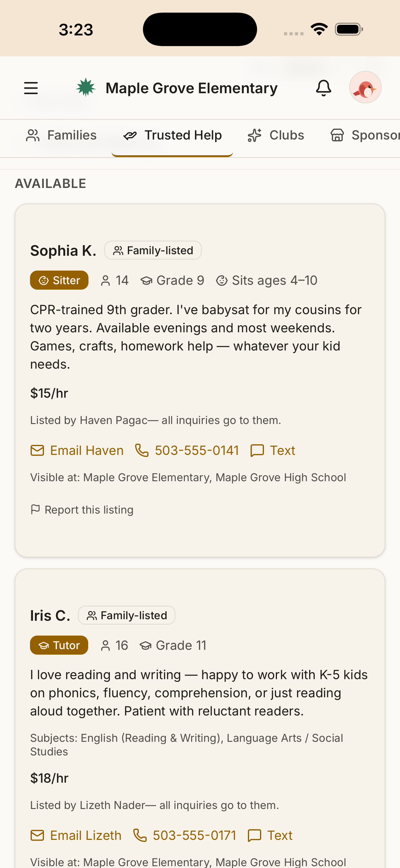Open the Clubs tab
The width and height of the screenshot is (400, 868).
(x=275, y=136)
